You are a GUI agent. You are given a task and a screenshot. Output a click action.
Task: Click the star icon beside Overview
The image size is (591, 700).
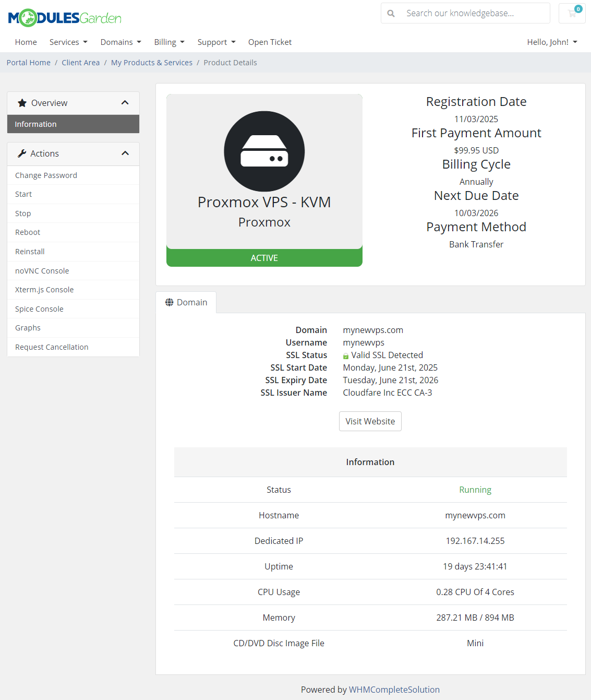pyautogui.click(x=22, y=103)
